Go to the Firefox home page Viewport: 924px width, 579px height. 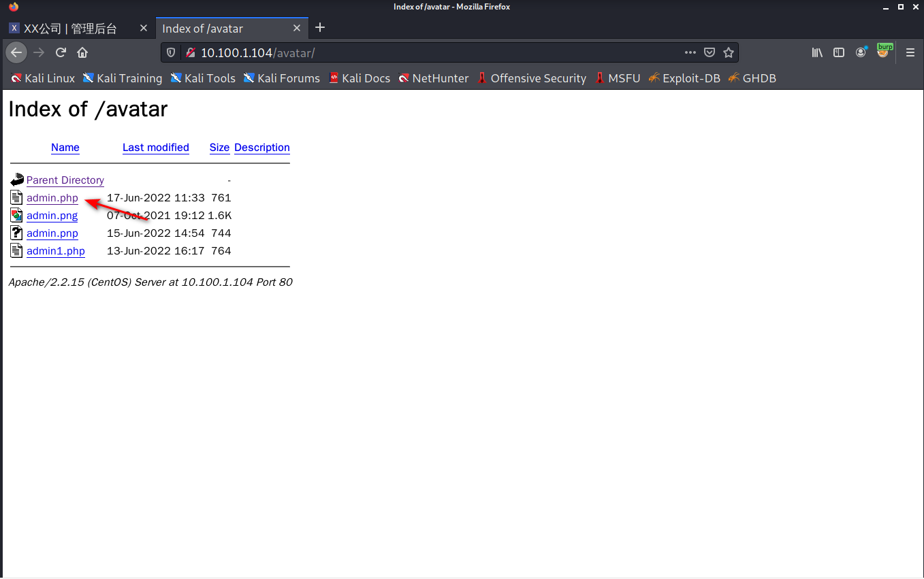82,52
